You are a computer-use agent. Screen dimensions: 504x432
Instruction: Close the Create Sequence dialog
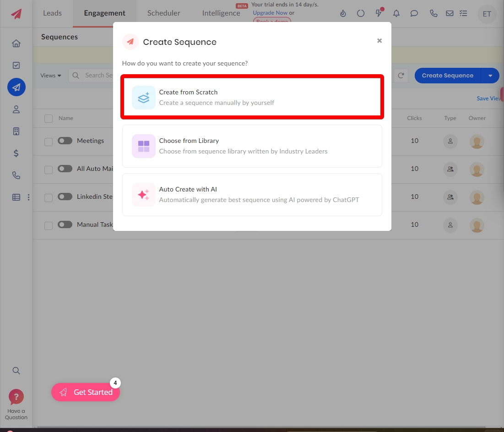pyautogui.click(x=379, y=41)
